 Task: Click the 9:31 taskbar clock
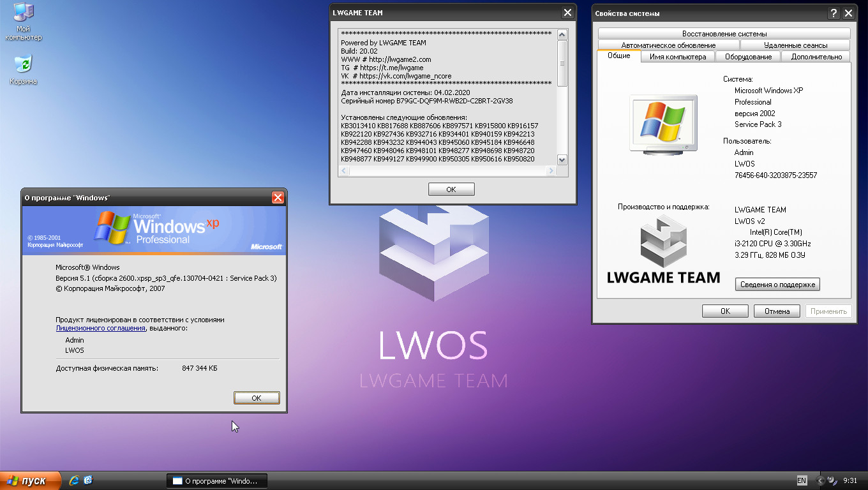850,480
